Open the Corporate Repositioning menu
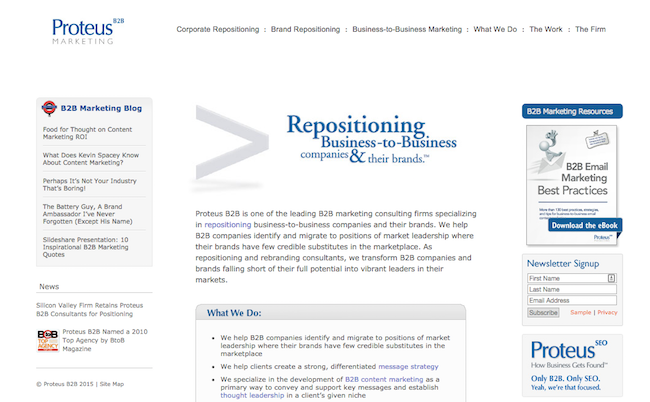 click(x=218, y=29)
